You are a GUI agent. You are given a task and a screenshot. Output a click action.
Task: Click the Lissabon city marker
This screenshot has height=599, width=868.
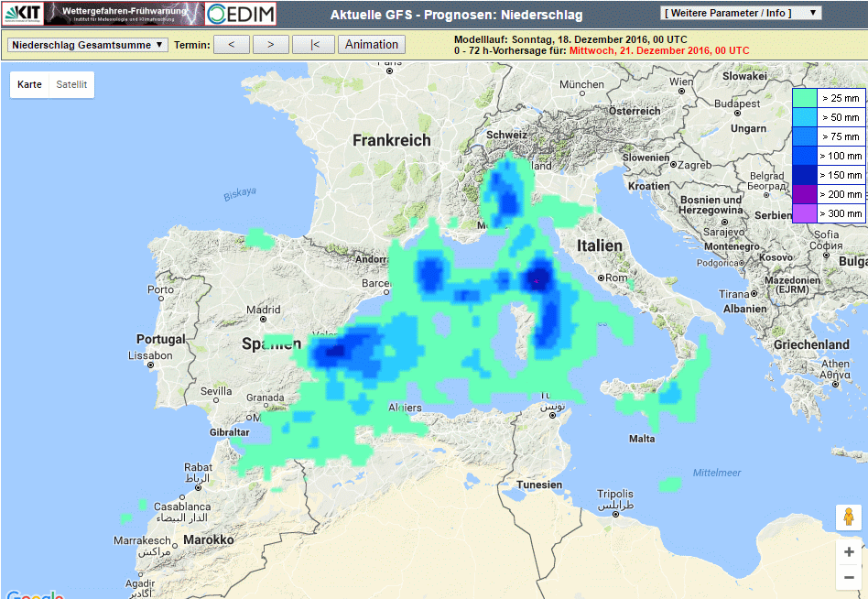tap(150, 365)
